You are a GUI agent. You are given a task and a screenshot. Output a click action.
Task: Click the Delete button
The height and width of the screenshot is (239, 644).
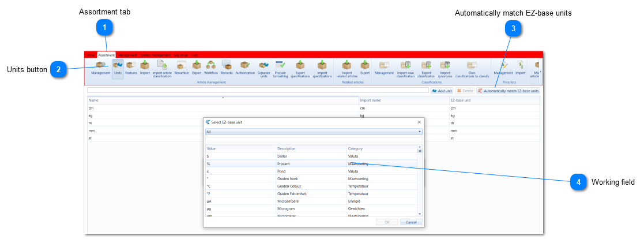(465, 91)
